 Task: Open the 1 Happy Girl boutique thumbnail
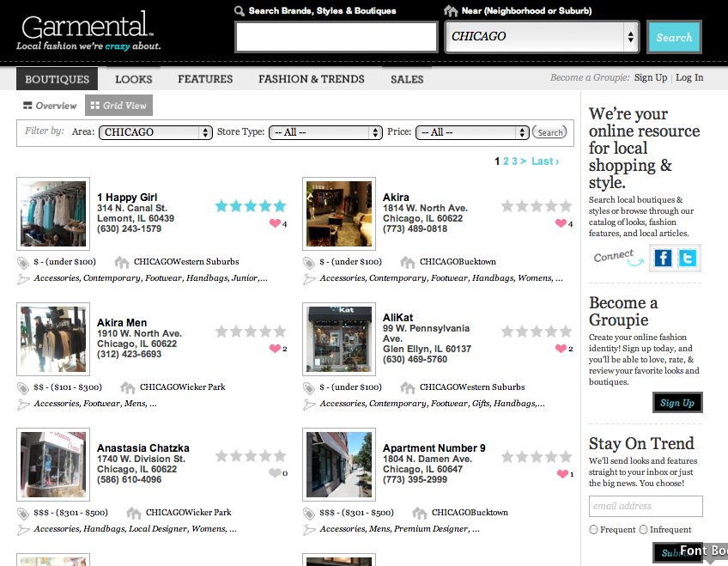pyautogui.click(x=53, y=214)
